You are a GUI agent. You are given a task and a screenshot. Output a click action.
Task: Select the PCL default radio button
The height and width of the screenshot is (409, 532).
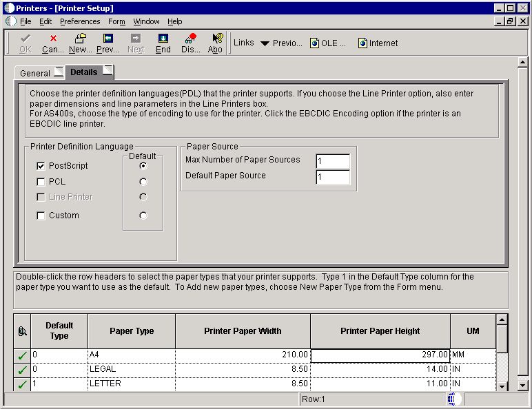pos(143,182)
